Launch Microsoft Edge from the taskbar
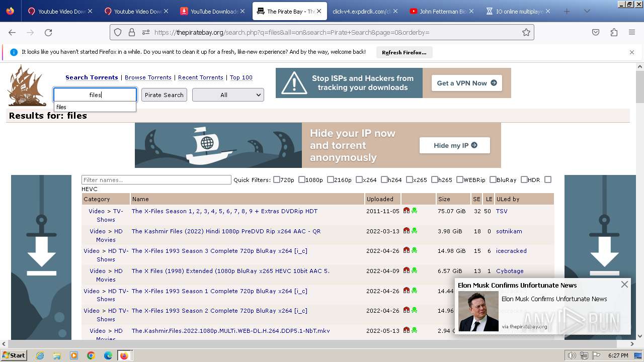 coord(108,355)
